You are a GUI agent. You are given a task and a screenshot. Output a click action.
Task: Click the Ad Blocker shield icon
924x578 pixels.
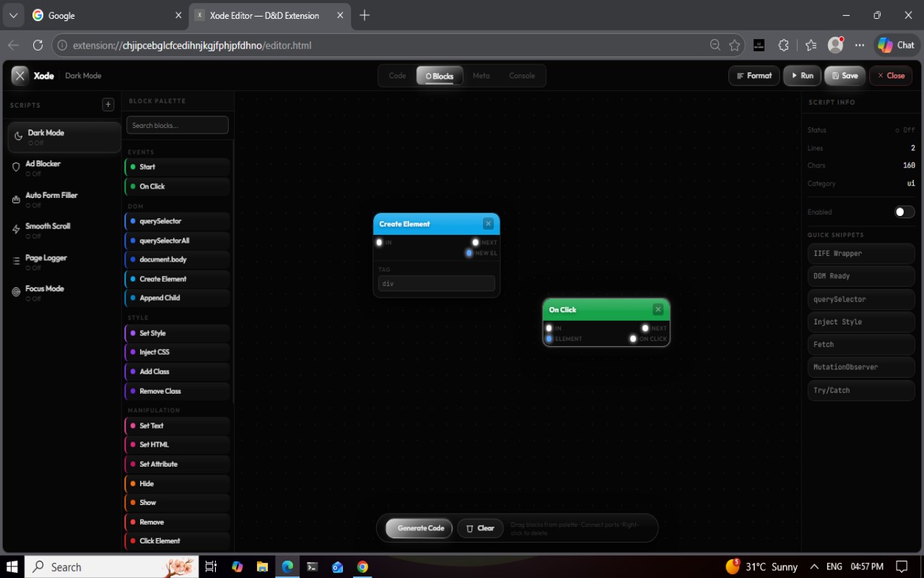(x=17, y=167)
